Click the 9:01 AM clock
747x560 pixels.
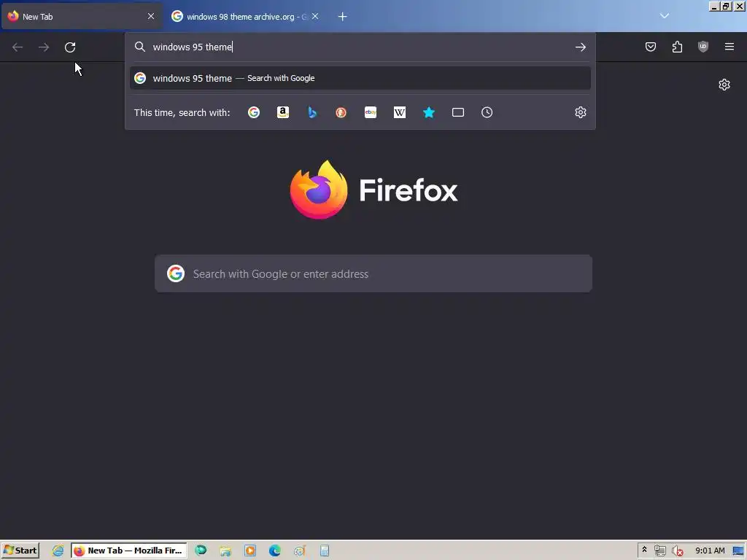pos(710,551)
